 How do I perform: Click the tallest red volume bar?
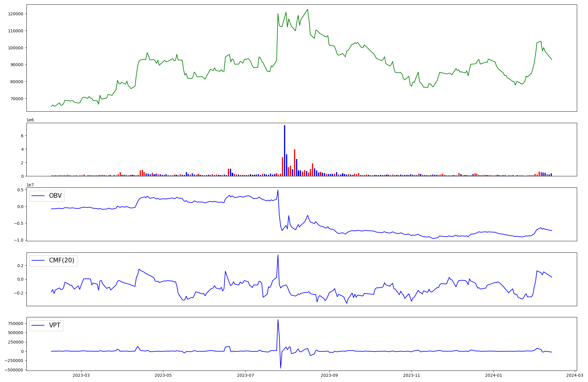coord(295,162)
